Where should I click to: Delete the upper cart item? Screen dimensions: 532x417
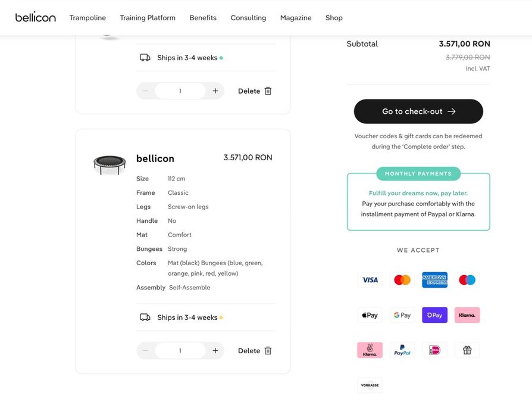tap(255, 91)
